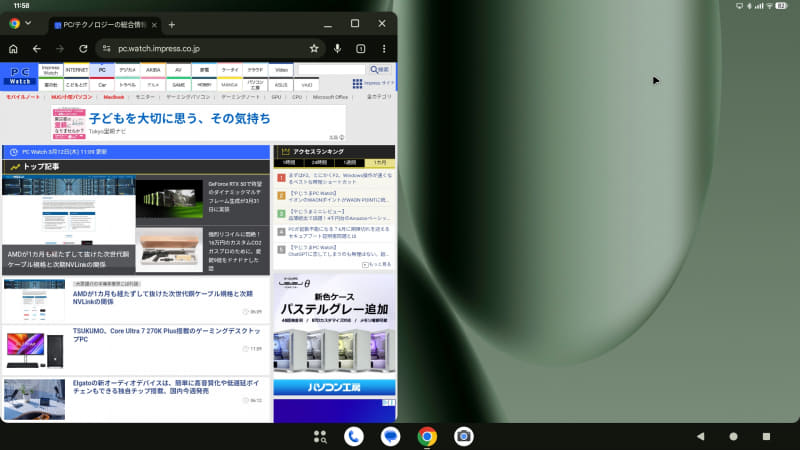Open the GPU category link
Viewport: 800px width, 450px height.
click(x=276, y=97)
